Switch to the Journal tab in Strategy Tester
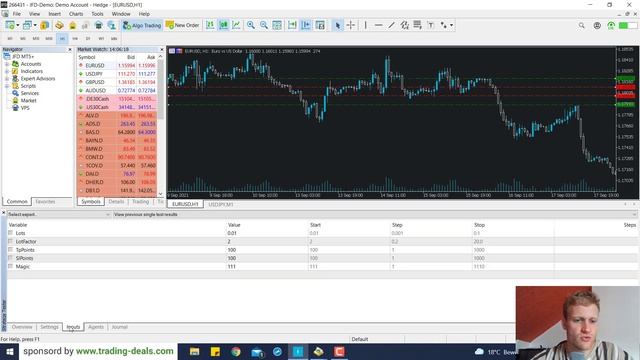 [120, 327]
